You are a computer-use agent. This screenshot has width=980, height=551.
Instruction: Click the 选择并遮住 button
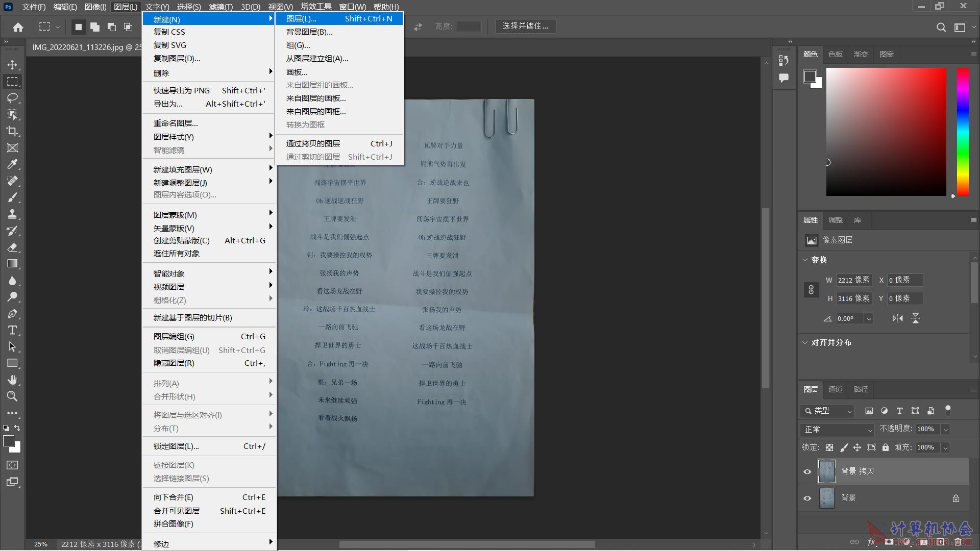click(x=526, y=27)
